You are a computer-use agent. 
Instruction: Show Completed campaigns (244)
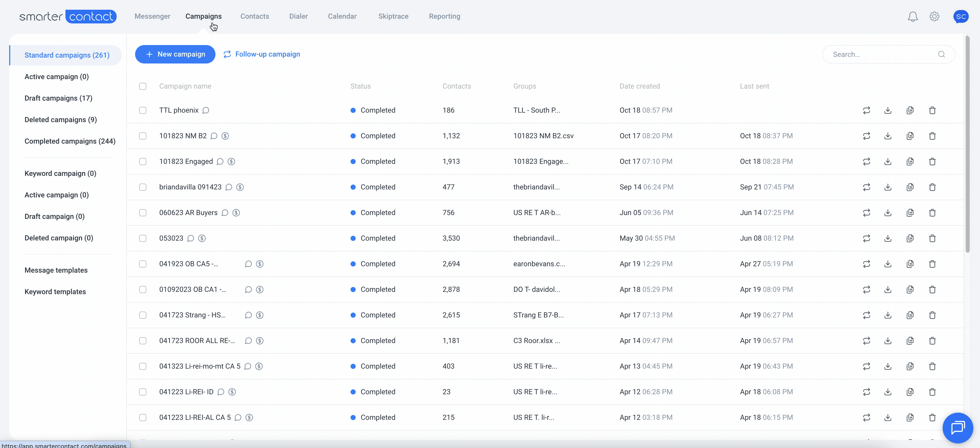(x=70, y=141)
